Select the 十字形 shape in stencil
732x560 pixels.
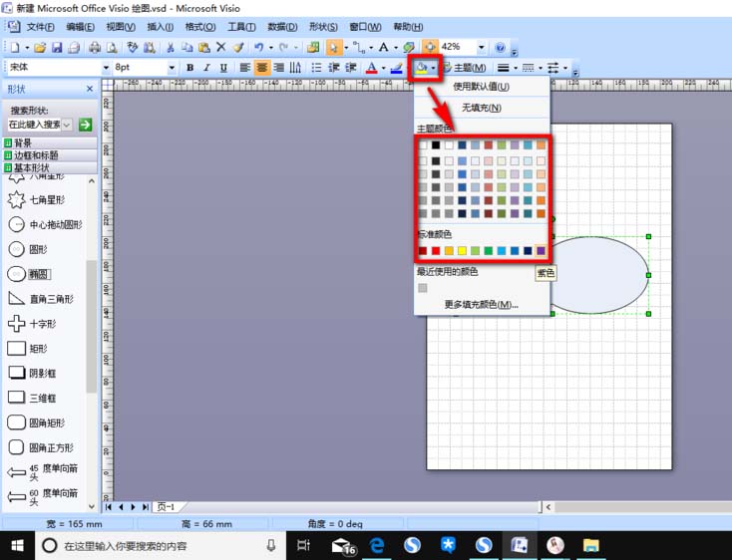pyautogui.click(x=32, y=324)
